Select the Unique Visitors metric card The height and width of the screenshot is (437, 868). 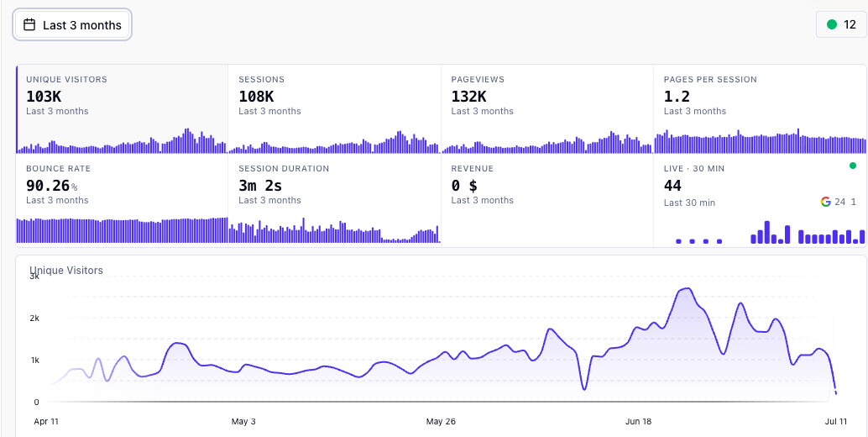coord(122,109)
